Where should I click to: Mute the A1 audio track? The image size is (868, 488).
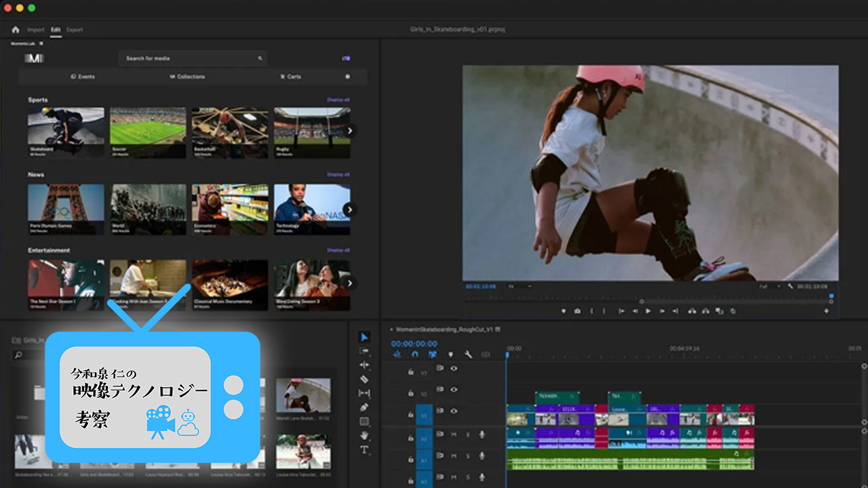coord(454,434)
